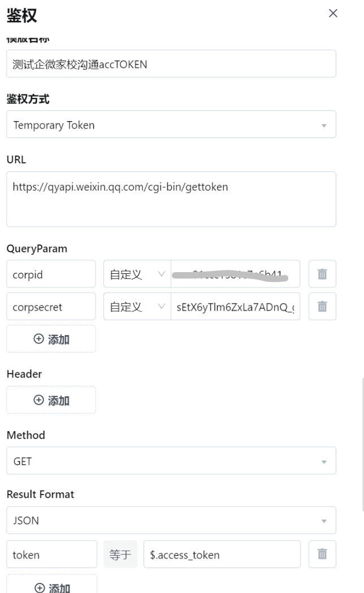Edit the corpid parameter name field
The image size is (364, 593).
51,274
